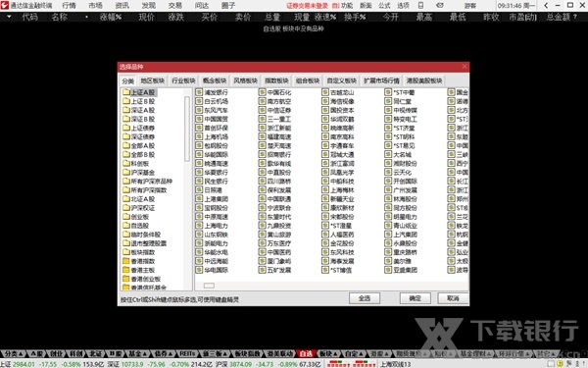Click the 国投资本 stock icon
The width and height of the screenshot is (588, 368).
[x=325, y=110]
